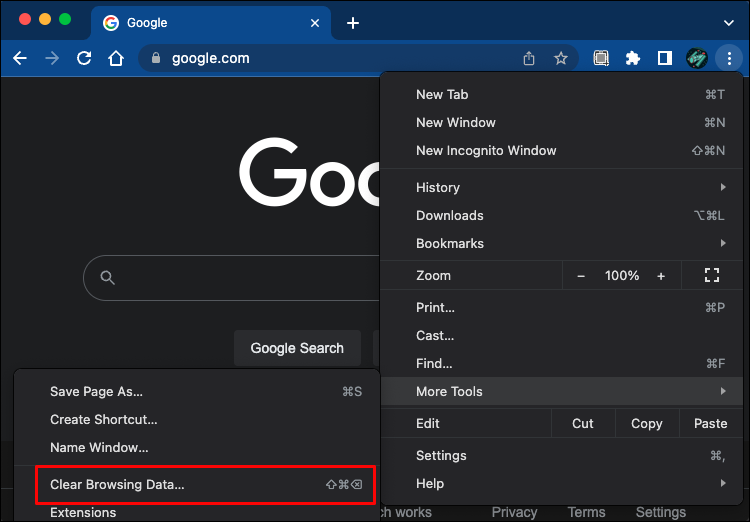Image resolution: width=750 pixels, height=522 pixels.
Task: Click the three-dot Chrome menu button
Action: tap(730, 59)
